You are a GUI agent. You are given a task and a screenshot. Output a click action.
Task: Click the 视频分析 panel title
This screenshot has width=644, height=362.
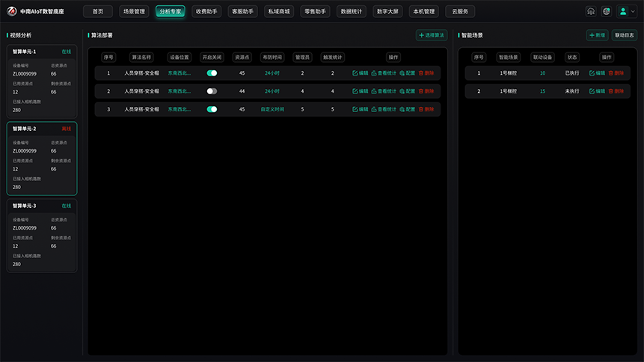coord(20,35)
